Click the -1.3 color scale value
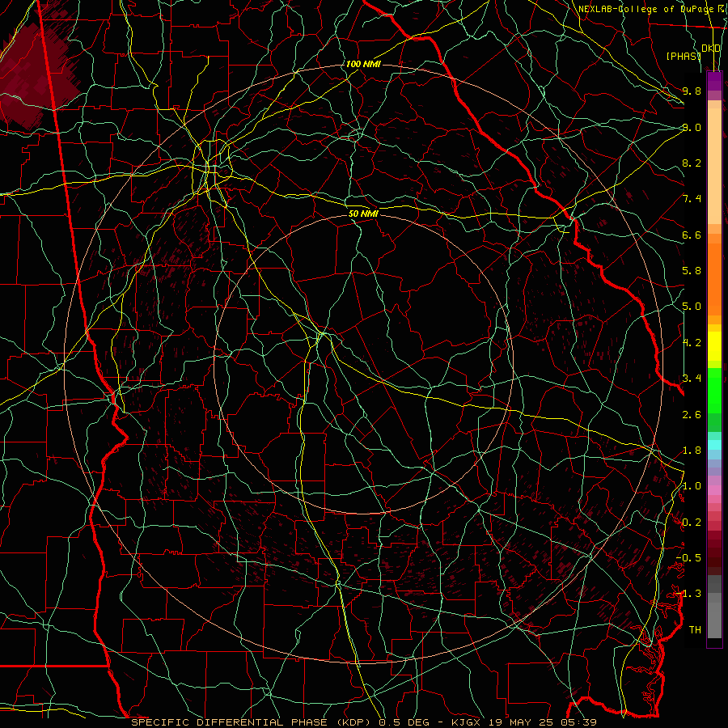The image size is (728, 728). 688,594
